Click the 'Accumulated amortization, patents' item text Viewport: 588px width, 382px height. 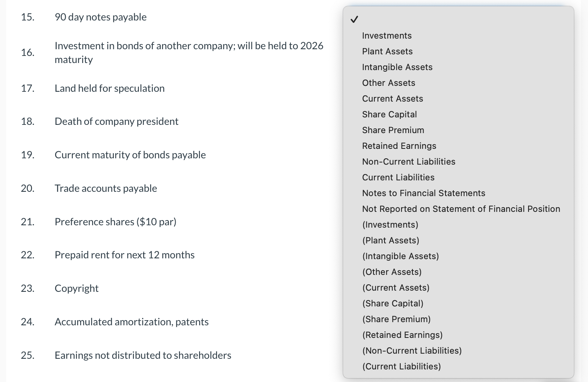[131, 322]
